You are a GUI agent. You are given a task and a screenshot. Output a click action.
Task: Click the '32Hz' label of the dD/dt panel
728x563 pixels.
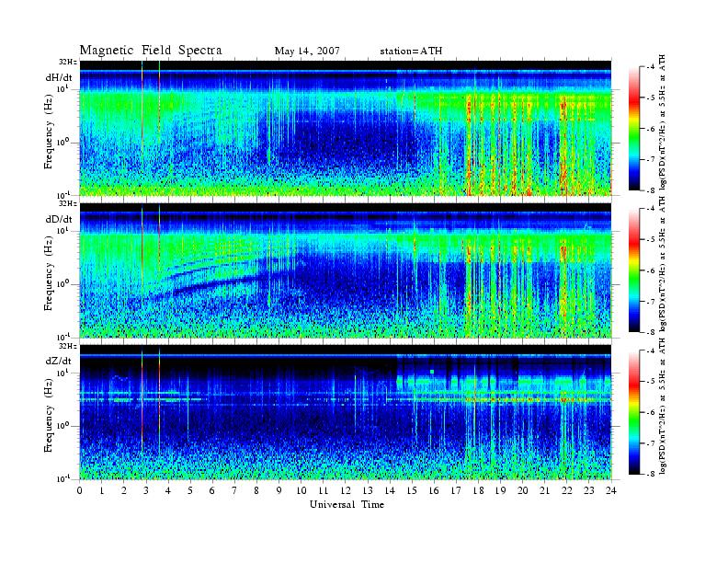pyautogui.click(x=68, y=204)
